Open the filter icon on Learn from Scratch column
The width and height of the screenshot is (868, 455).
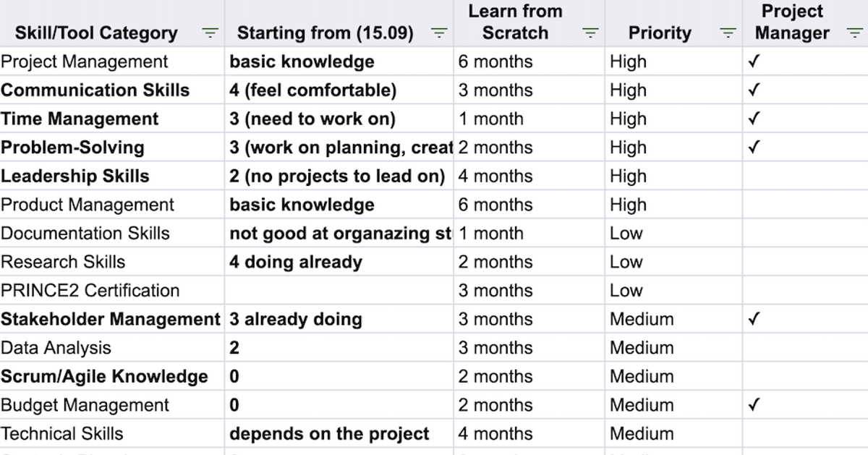[590, 33]
